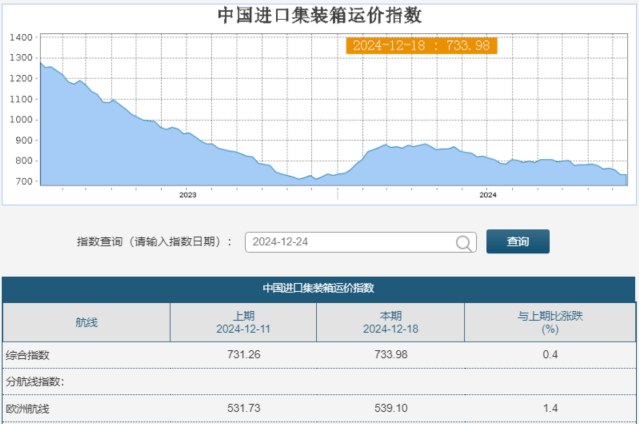Screen dimensions: 639x424
Task: Click the 指数查询 label beside the date field
Action: coord(154,242)
